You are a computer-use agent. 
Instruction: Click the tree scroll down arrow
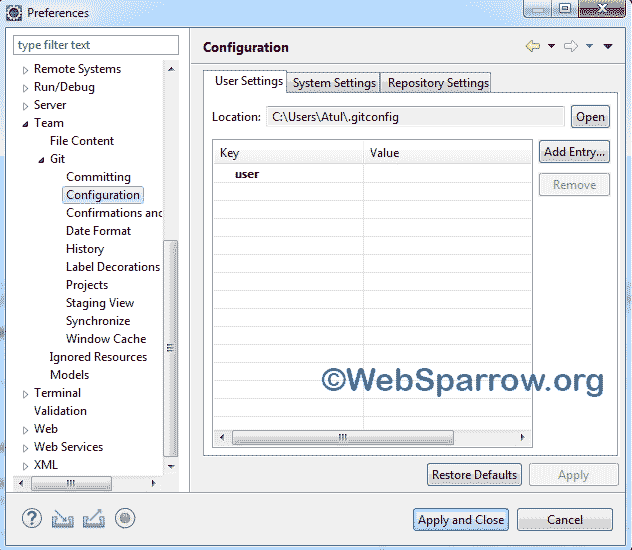pyautogui.click(x=171, y=467)
